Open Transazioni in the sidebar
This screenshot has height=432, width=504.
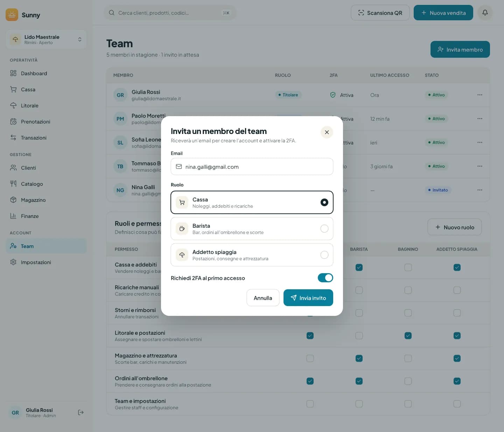46,137
